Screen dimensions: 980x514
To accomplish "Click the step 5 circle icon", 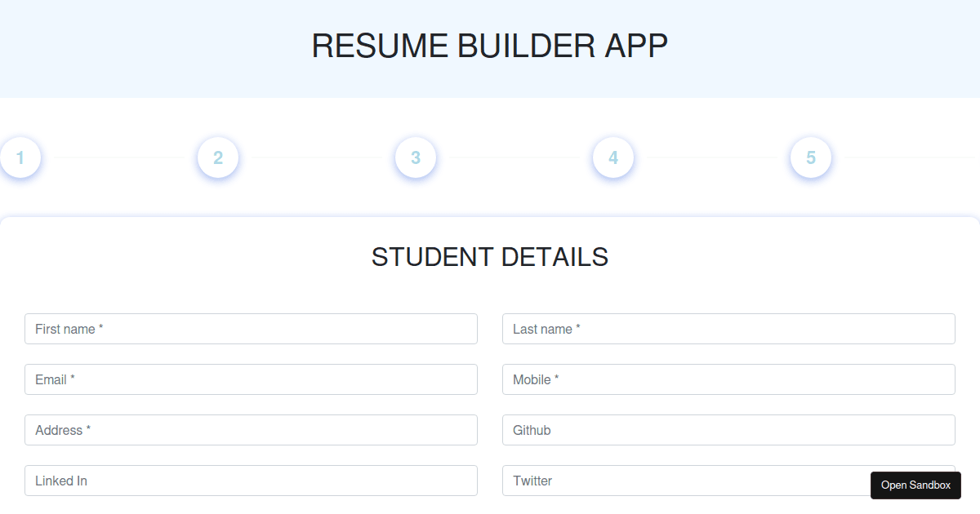I will pos(810,157).
